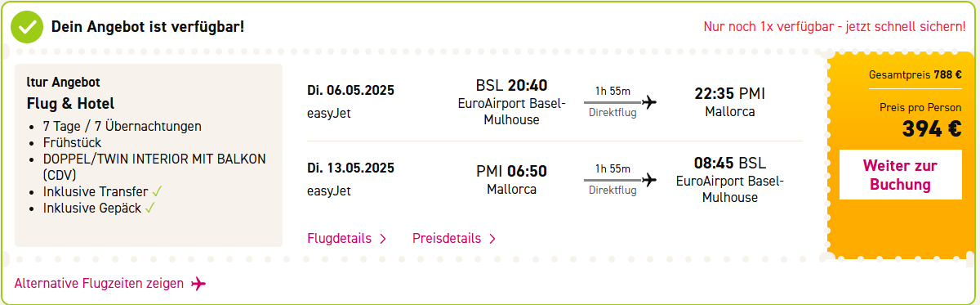Click the Gesamtpreis 788 € label
The image size is (980, 305).
pos(915,74)
